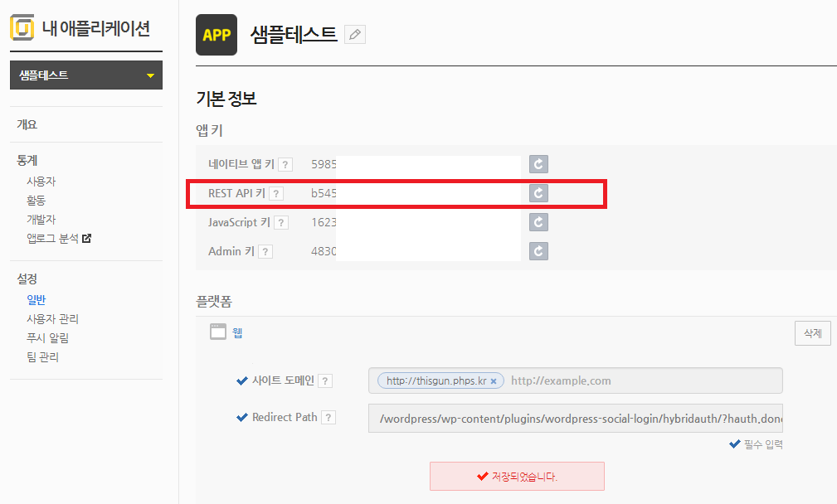Viewport: 837px width, 504px height.
Task: Click the 플랫폼 section heading
Action: [x=213, y=302]
